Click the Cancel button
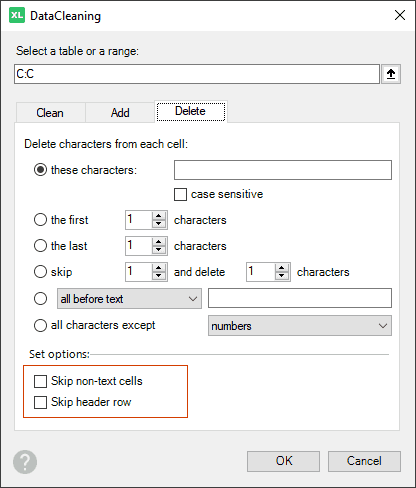The height and width of the screenshot is (488, 416). [x=364, y=461]
